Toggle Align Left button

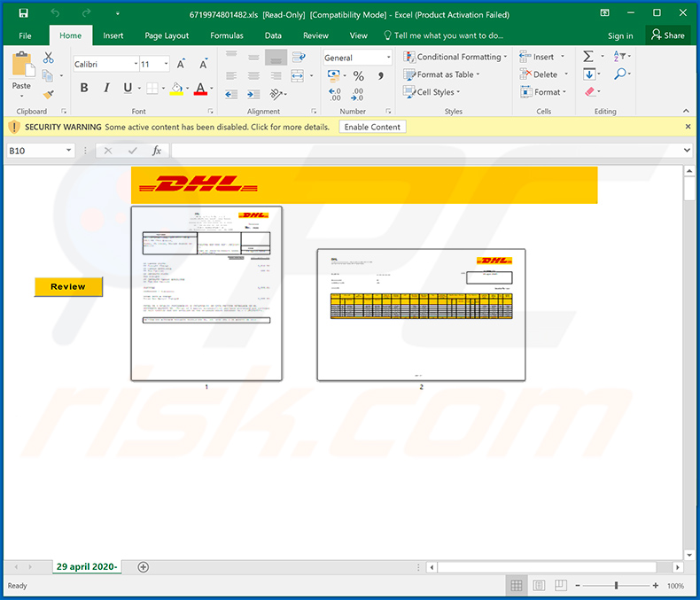pyautogui.click(x=231, y=75)
